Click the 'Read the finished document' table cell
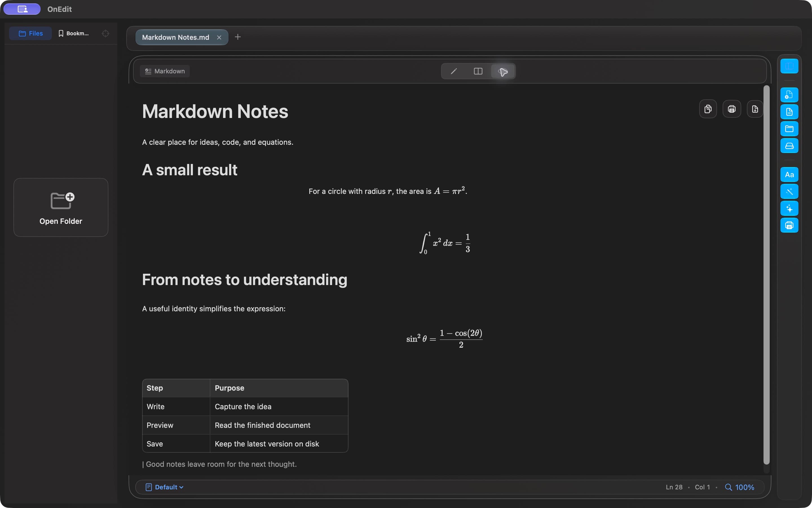The width and height of the screenshot is (812, 508). tap(279, 425)
